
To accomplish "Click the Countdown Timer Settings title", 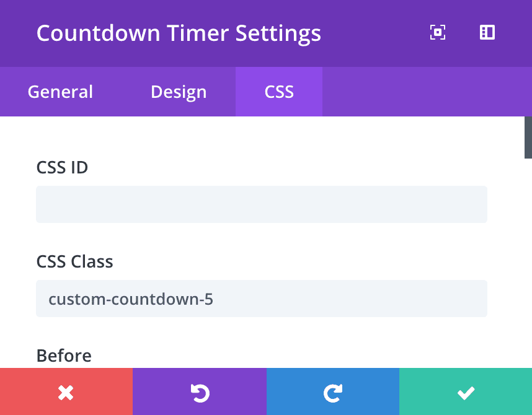I will 179,33.
